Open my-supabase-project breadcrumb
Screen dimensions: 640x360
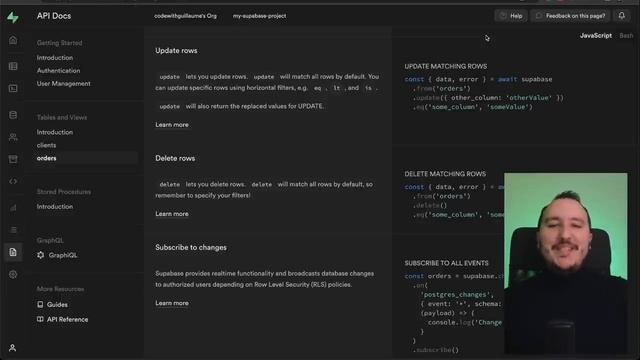259,16
